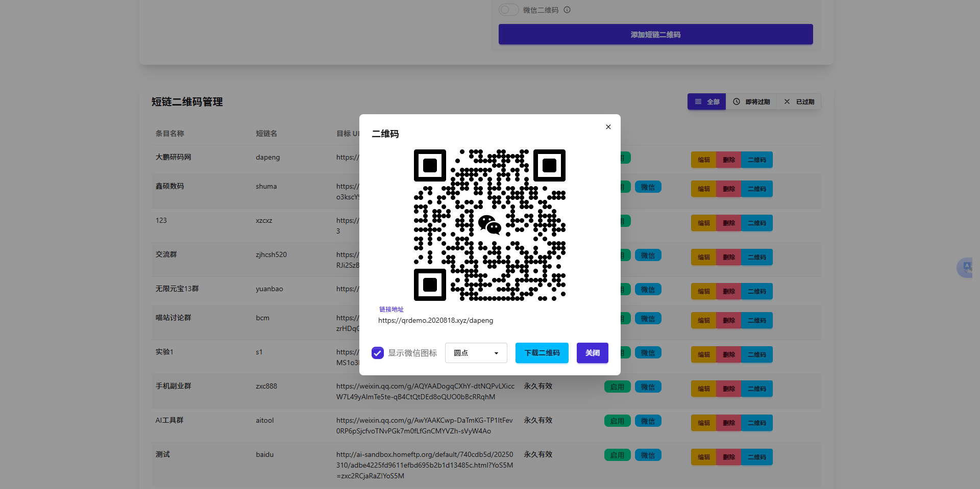Image resolution: width=980 pixels, height=489 pixels.
Task: Click 二维码 for 实验1 row
Action: [756, 354]
